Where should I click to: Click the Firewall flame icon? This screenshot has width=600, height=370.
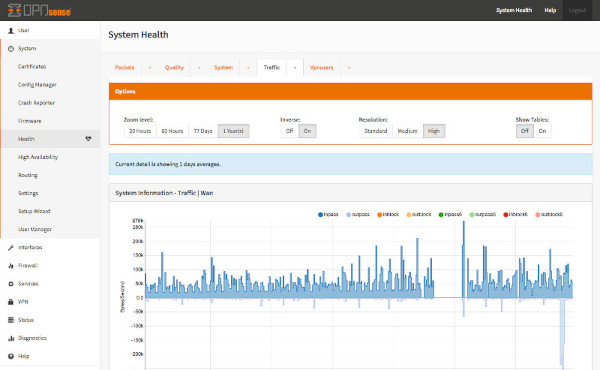[x=11, y=266]
